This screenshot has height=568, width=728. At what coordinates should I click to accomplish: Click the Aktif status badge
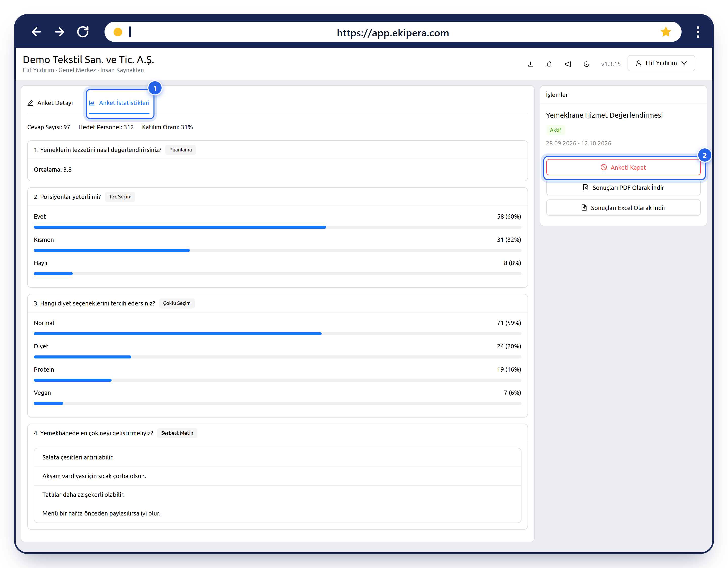click(555, 130)
